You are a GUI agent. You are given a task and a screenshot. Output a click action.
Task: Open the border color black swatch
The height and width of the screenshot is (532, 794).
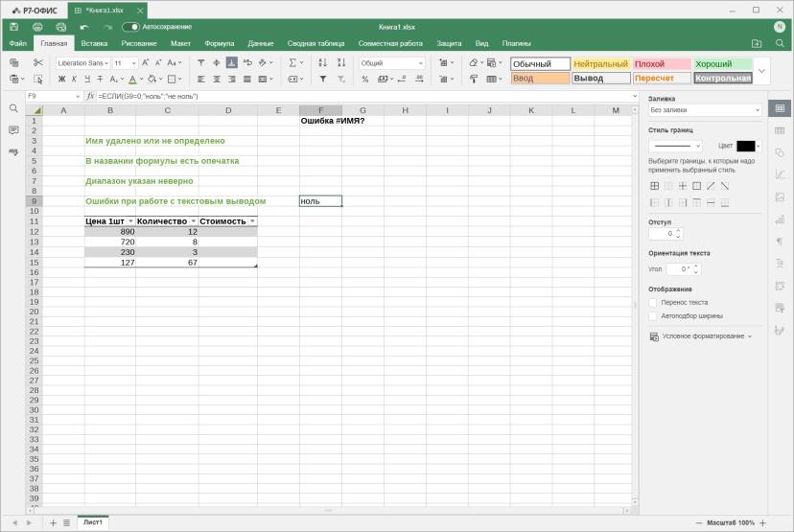tap(748, 146)
